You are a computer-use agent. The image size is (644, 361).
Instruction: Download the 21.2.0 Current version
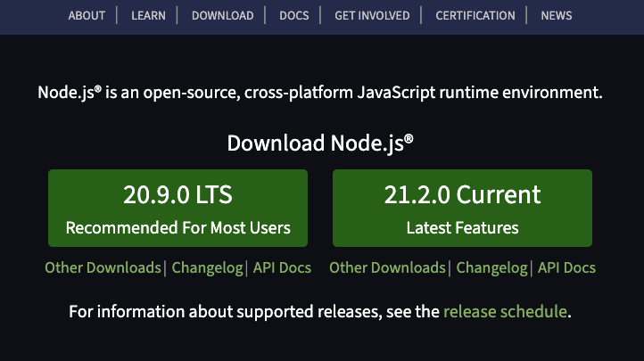(462, 208)
